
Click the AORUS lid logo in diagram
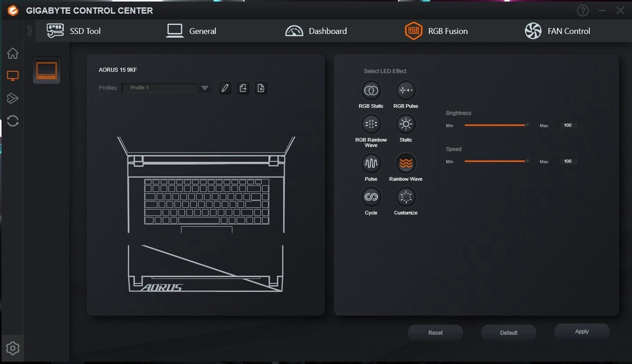point(162,287)
